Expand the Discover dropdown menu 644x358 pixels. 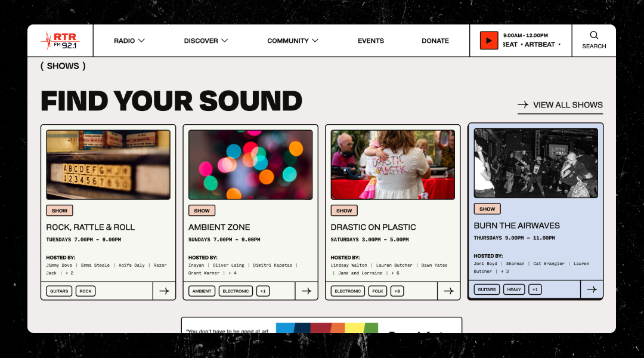[x=206, y=41]
